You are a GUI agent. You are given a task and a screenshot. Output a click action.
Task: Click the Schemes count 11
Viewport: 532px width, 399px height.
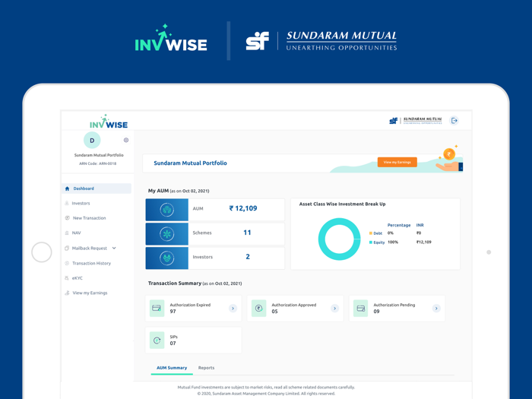[247, 233]
